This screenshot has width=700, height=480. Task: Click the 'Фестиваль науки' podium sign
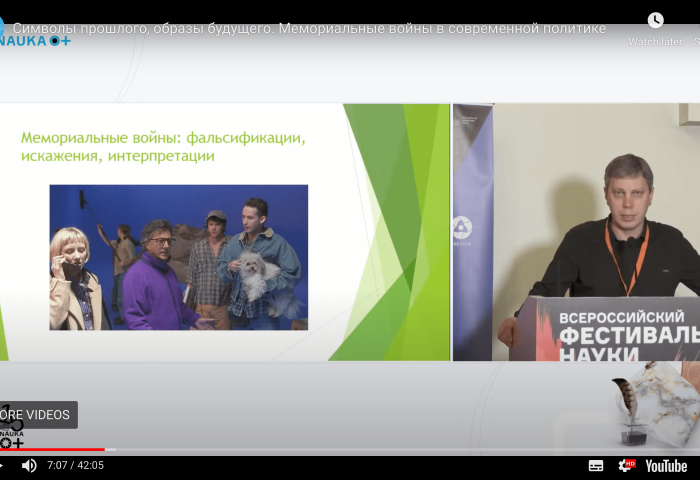(x=620, y=330)
